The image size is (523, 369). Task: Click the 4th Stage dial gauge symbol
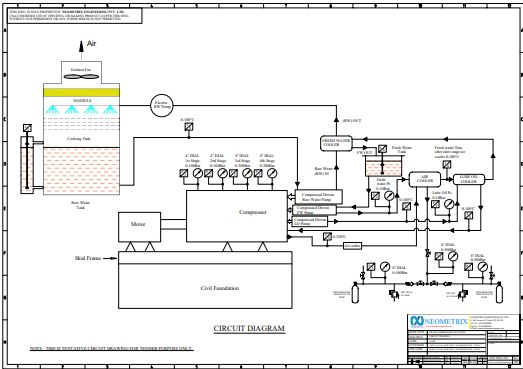click(x=272, y=173)
